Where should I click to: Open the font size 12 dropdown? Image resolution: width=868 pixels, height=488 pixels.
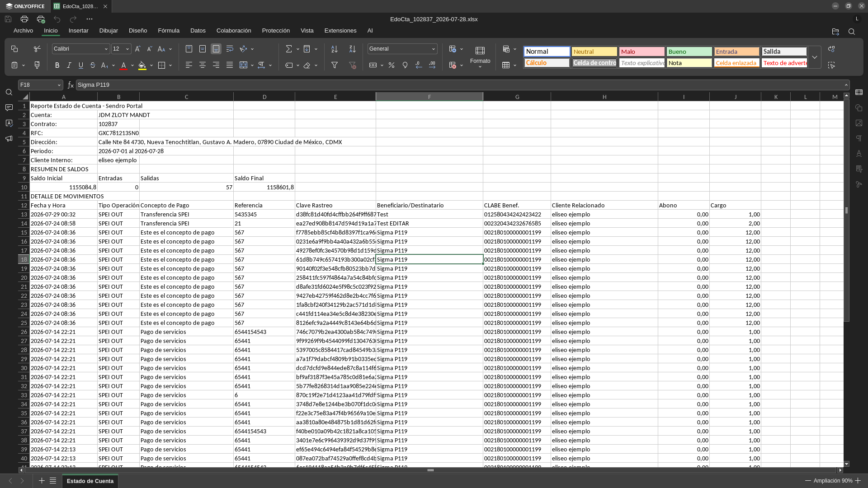point(127,49)
